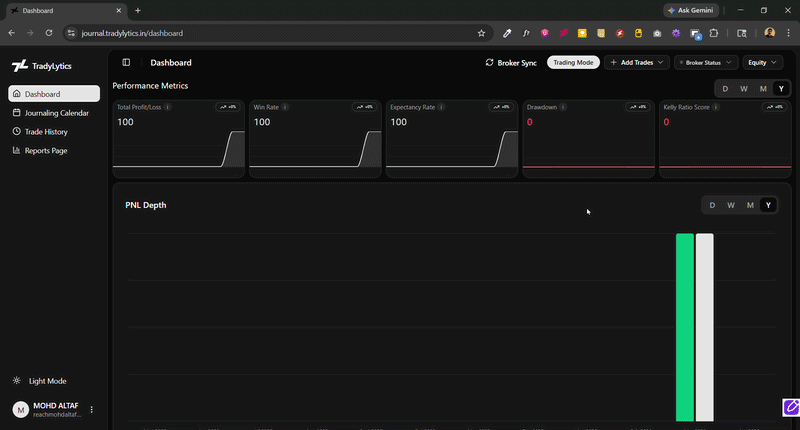This screenshot has height=430, width=800.
Task: Open the Broker Status dropdown
Action: point(706,62)
